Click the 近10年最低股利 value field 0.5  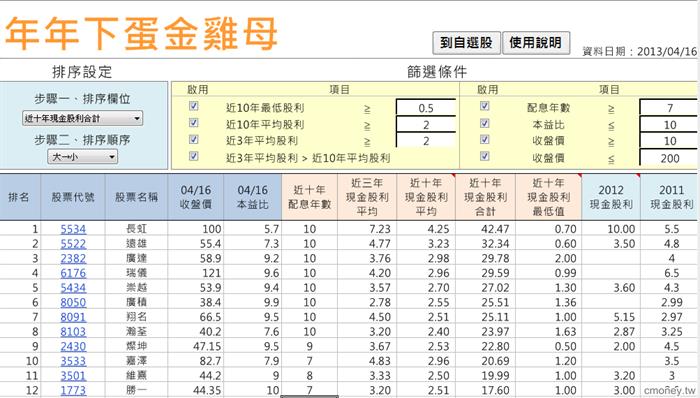pyautogui.click(x=426, y=108)
